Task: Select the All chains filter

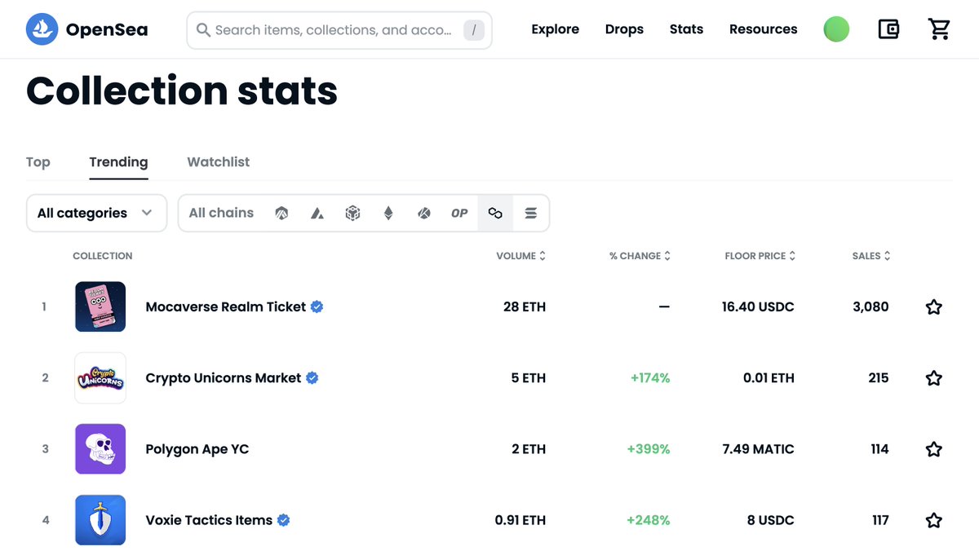Action: point(221,213)
